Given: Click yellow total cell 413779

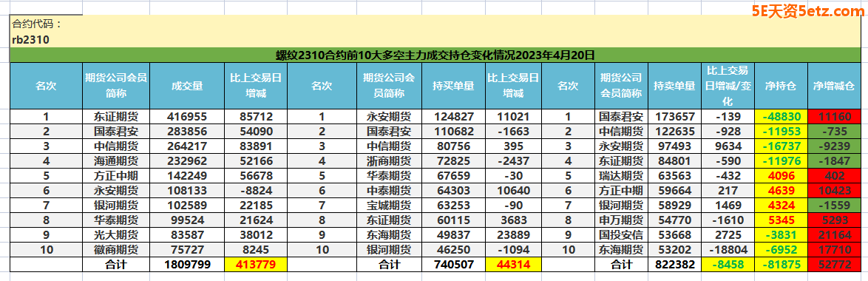Looking at the screenshot, I should pos(256,265).
